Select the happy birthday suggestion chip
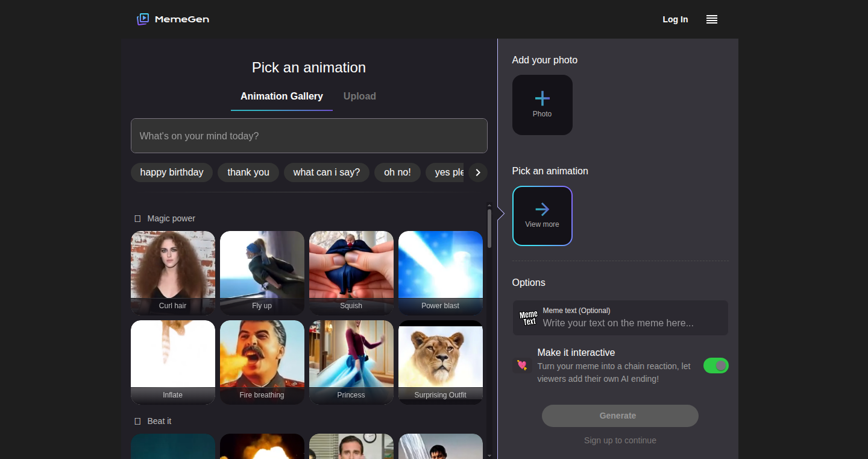Screen dimensions: 868x459 (172, 173)
